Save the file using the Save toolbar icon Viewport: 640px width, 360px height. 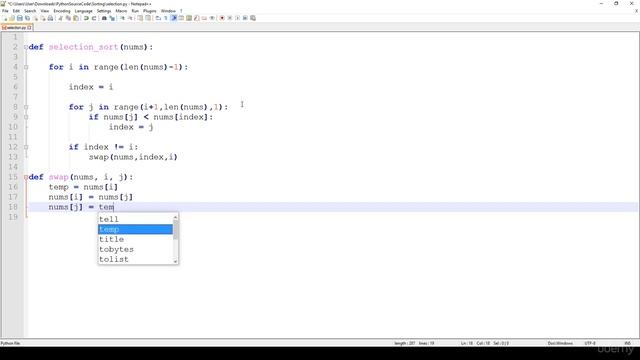(x=20, y=18)
